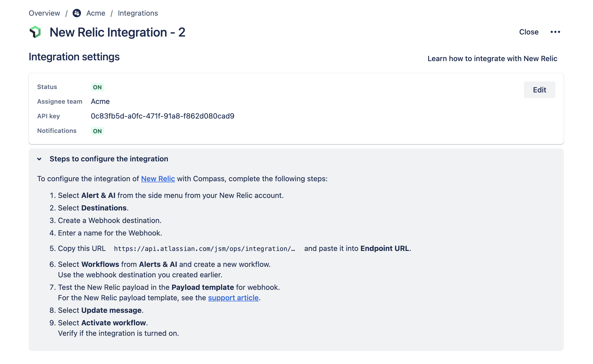Click the New Relic Integration - 2 title
Viewport: 593px width, 364px height.
point(118,32)
